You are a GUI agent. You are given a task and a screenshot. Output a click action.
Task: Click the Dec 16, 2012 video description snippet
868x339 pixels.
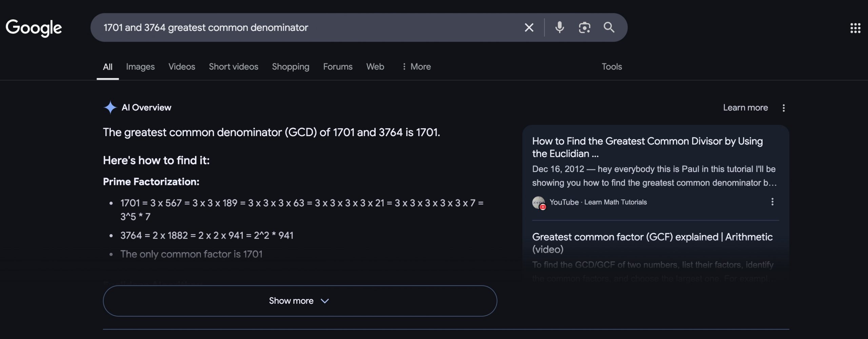tap(654, 176)
